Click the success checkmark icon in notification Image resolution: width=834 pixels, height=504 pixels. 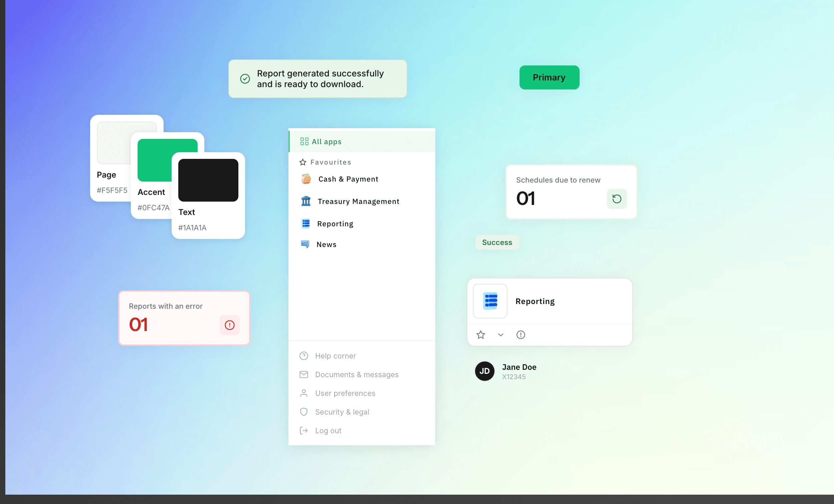pos(245,79)
